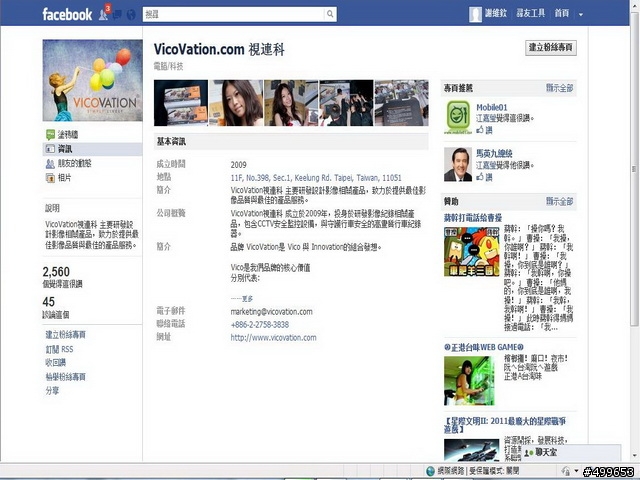640x480 pixels.
Task: Click the Internet zone globe status icon
Action: [x=430, y=471]
